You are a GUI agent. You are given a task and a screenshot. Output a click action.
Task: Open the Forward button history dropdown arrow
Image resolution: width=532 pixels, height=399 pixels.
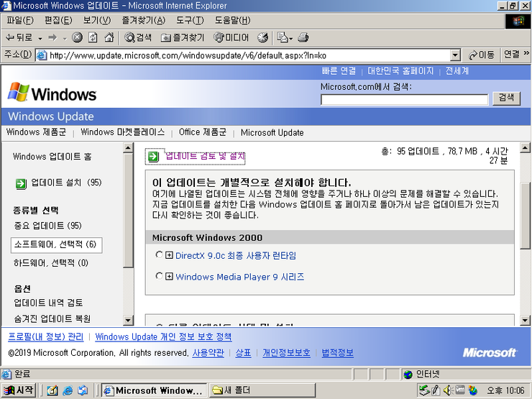(x=65, y=38)
